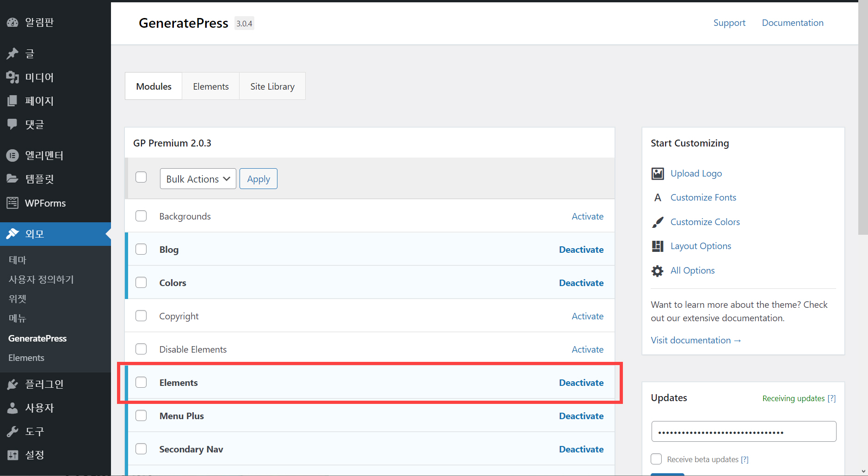The width and height of the screenshot is (868, 476).
Task: Click the GP Premium 2.0.3 heading
Action: click(172, 143)
